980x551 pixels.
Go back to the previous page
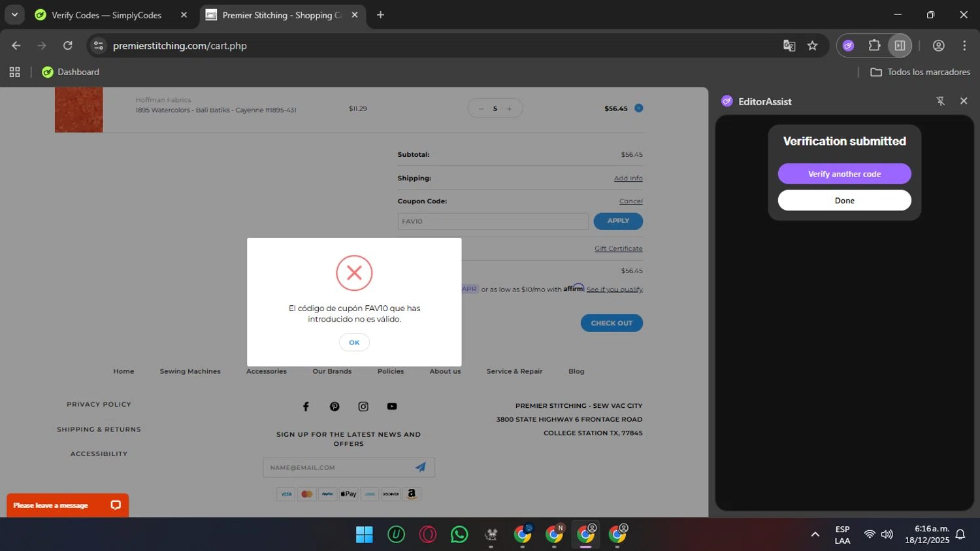click(x=16, y=46)
